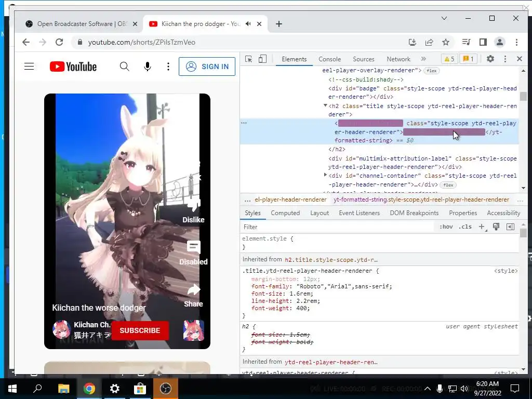Open the ellipsis actions on selected node
The width and height of the screenshot is (532, 399).
(x=244, y=123)
